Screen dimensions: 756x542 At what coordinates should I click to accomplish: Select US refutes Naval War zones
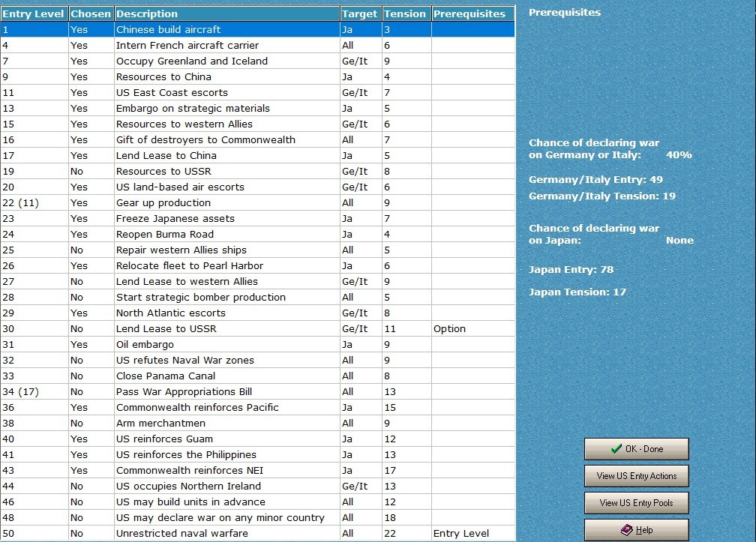[257, 360]
